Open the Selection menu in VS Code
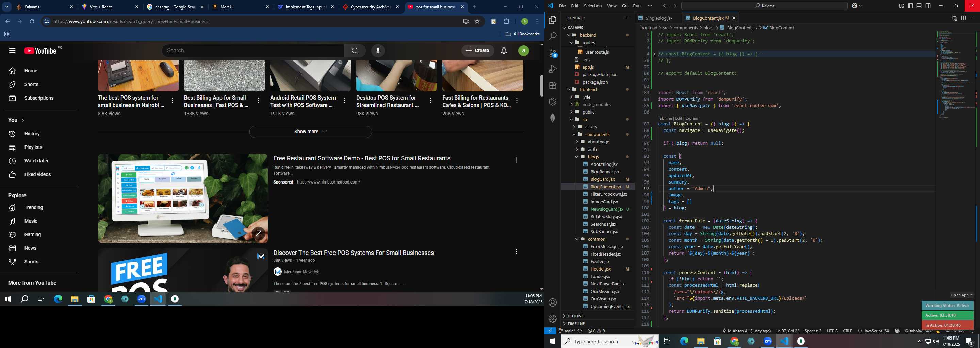Image resolution: width=980 pixels, height=348 pixels. tap(593, 6)
